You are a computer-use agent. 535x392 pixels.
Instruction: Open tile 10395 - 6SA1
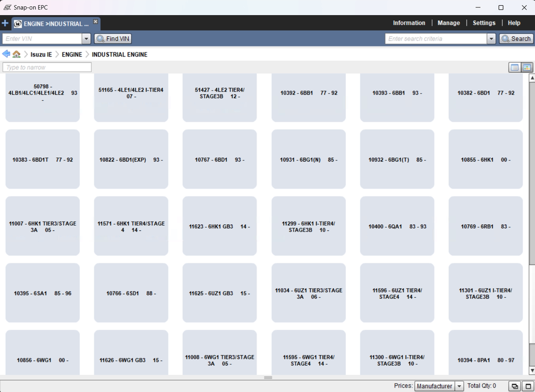click(43, 293)
